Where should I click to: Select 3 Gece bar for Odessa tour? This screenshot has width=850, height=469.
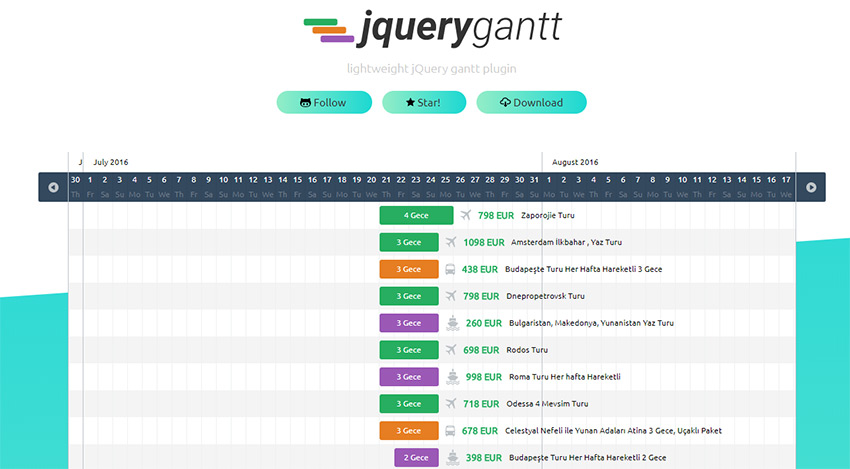pyautogui.click(x=409, y=404)
